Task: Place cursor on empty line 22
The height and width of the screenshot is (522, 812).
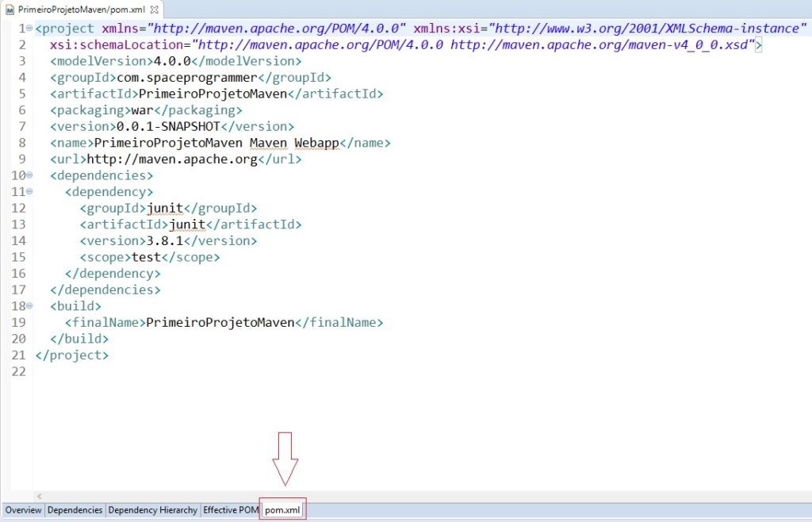Action: (79, 371)
